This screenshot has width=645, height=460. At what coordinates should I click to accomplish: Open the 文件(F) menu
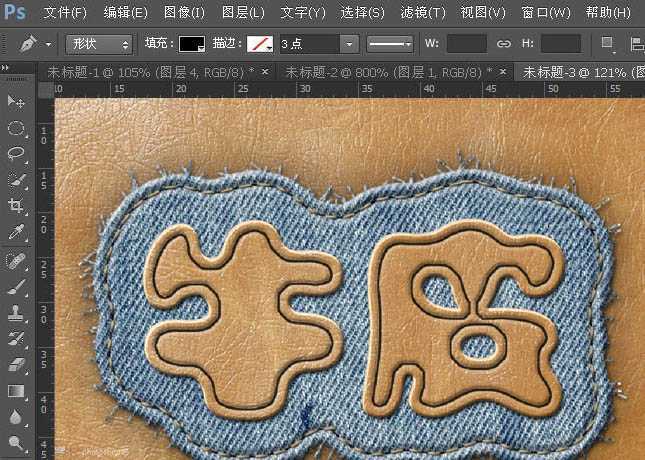(x=65, y=13)
